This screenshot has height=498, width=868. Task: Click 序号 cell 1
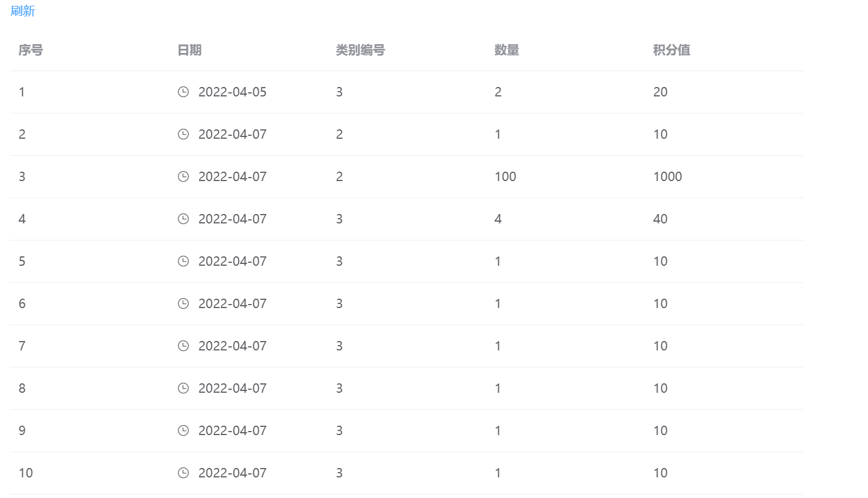pyautogui.click(x=22, y=92)
